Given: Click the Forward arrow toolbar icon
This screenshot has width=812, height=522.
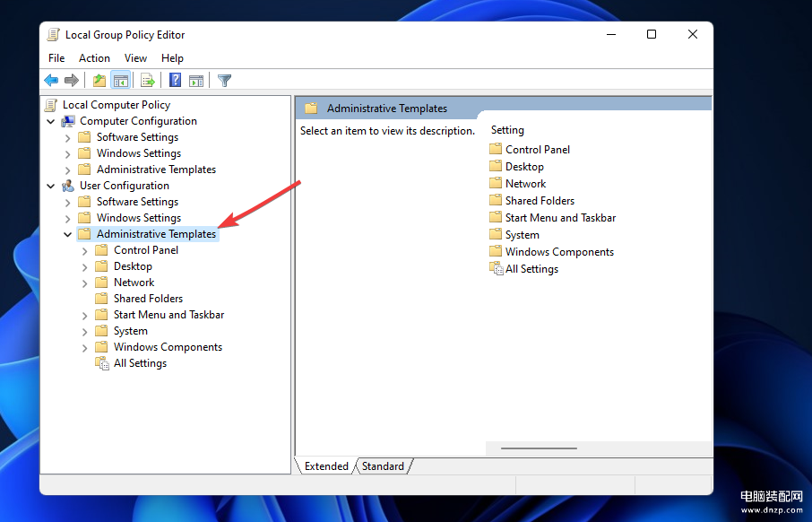Looking at the screenshot, I should tap(72, 81).
